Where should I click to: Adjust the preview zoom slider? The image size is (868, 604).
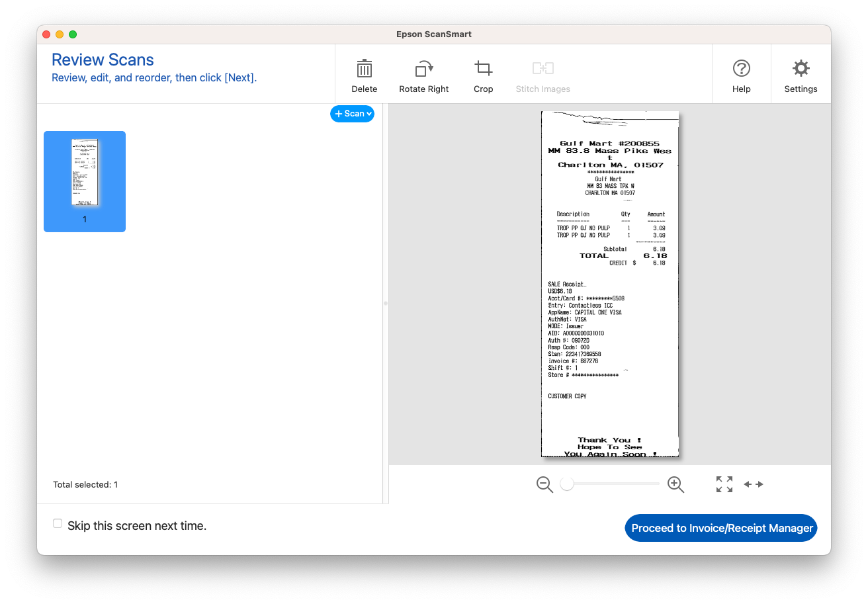(566, 484)
